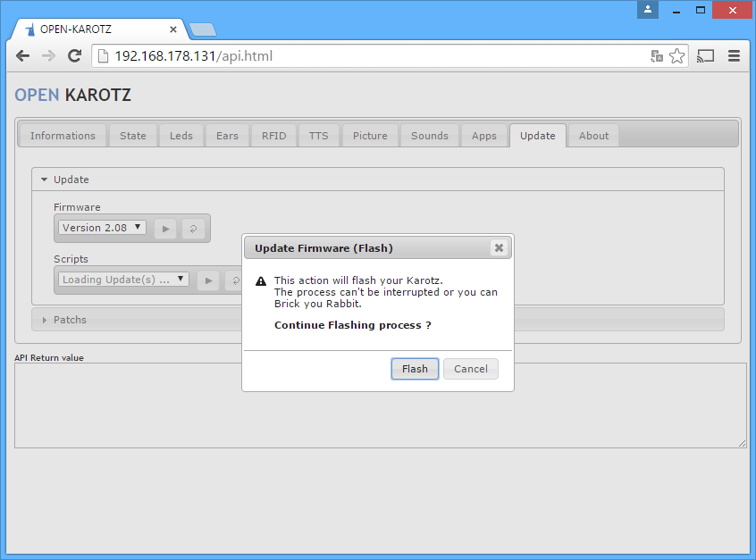Click the Chrome user profile icon
Viewport: 756px width, 560px height.
click(x=648, y=9)
